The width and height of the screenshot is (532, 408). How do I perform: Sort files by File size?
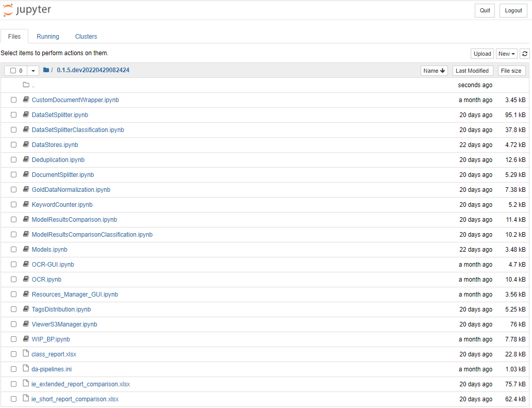511,71
